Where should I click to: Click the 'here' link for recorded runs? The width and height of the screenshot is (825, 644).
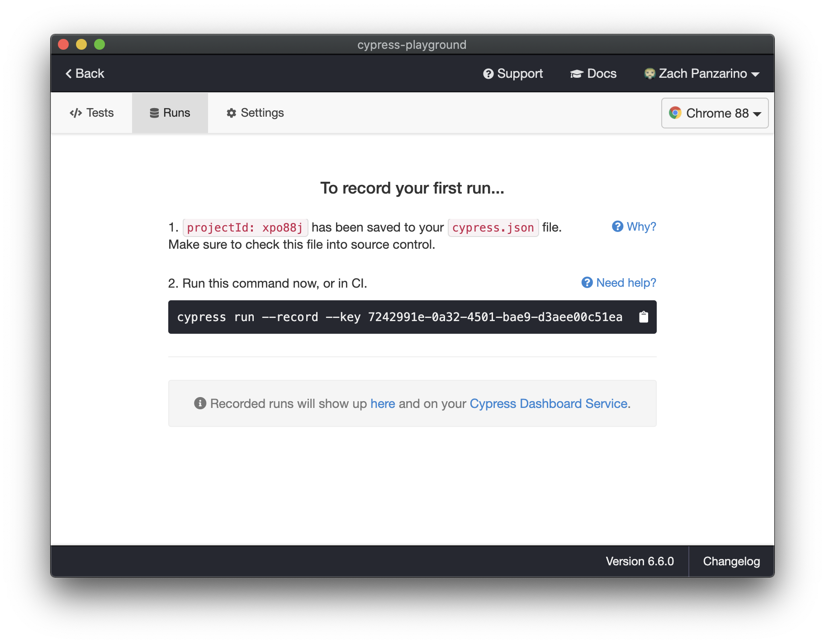[383, 403]
